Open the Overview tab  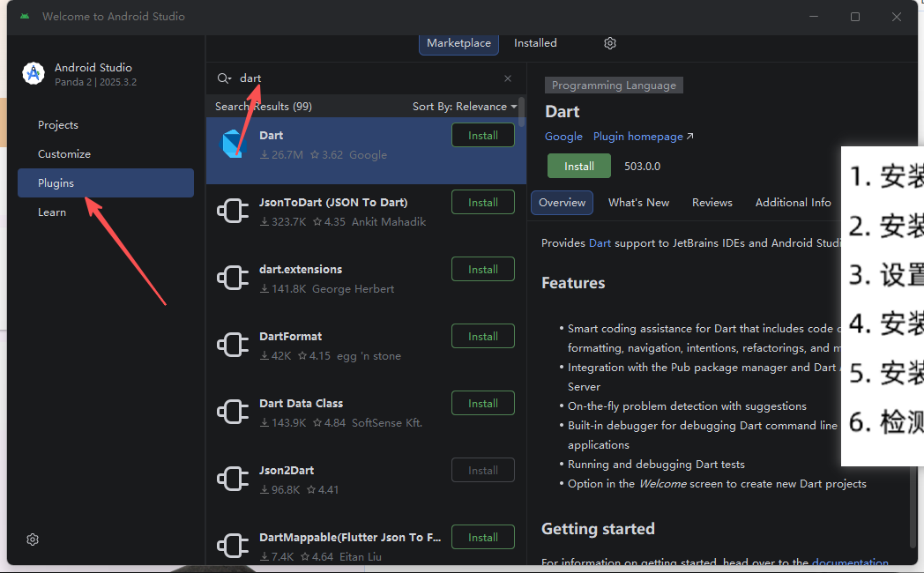click(x=562, y=203)
